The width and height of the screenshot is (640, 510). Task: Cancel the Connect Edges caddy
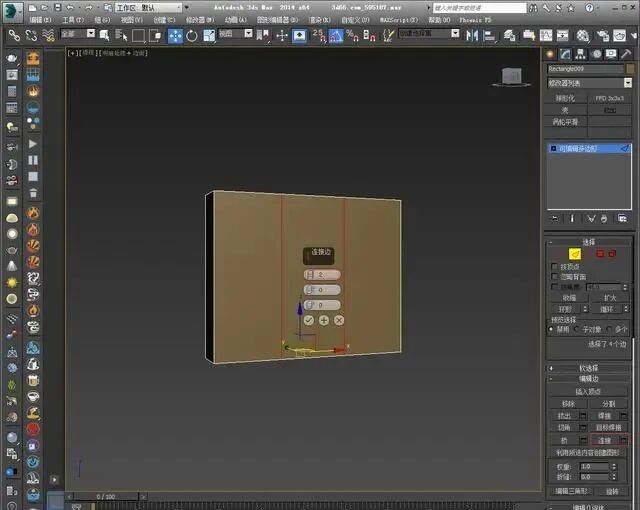pos(339,320)
